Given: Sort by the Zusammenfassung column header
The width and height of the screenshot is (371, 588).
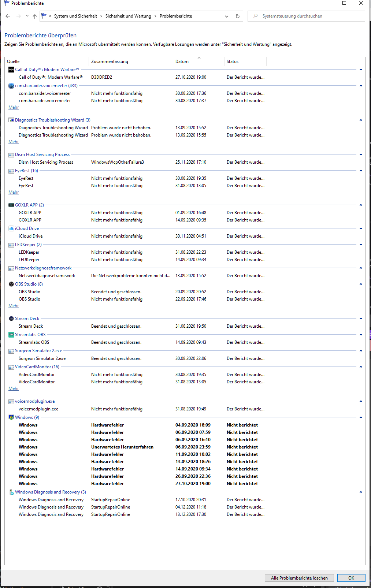Looking at the screenshot, I should 131,62.
